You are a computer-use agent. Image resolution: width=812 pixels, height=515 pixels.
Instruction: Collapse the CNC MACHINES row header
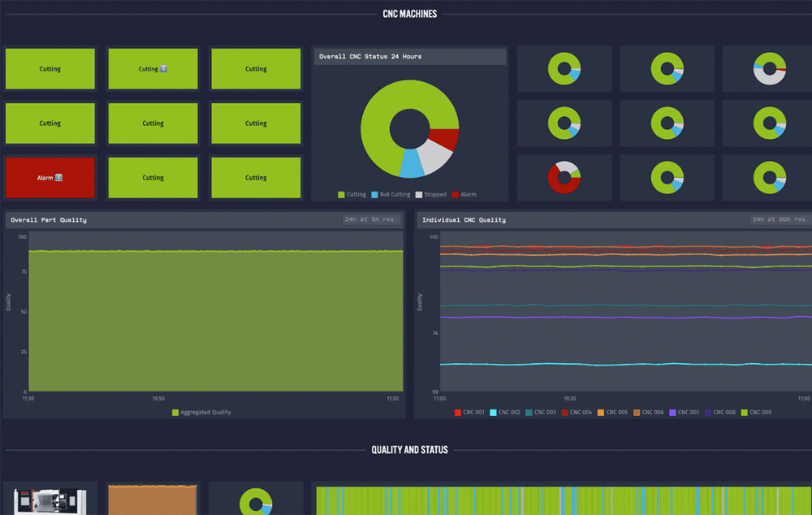coord(410,14)
